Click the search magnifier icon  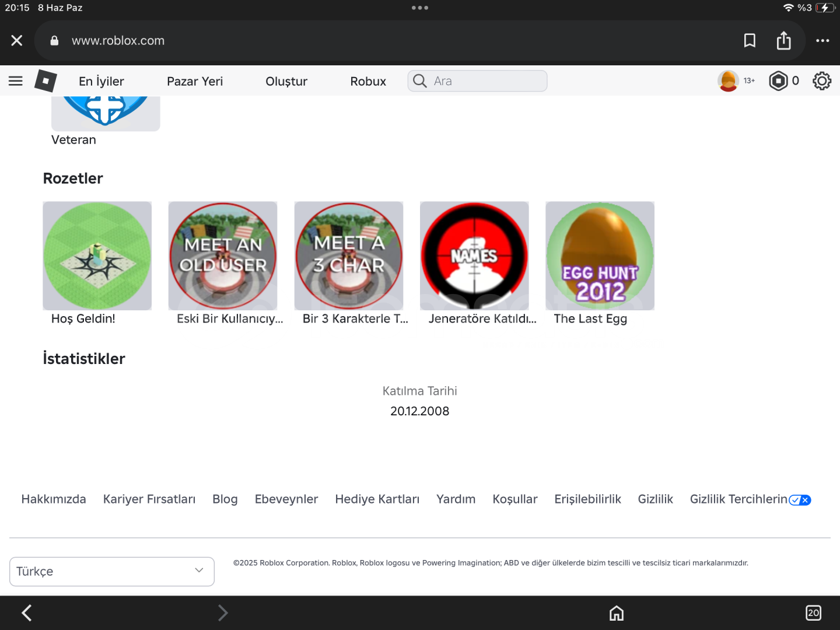click(x=420, y=81)
